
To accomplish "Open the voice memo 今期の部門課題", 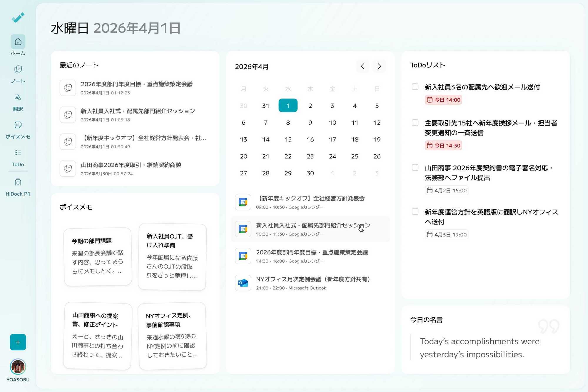I will (97, 256).
